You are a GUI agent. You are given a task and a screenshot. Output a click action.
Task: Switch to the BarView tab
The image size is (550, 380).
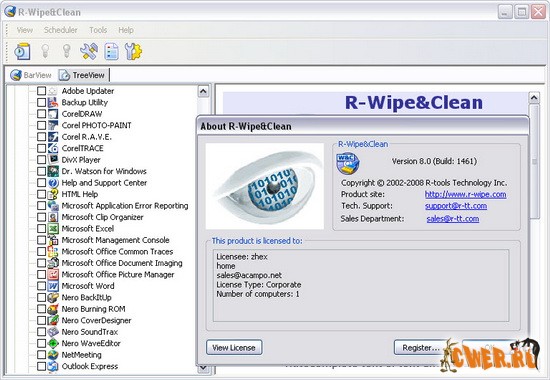tap(31, 75)
